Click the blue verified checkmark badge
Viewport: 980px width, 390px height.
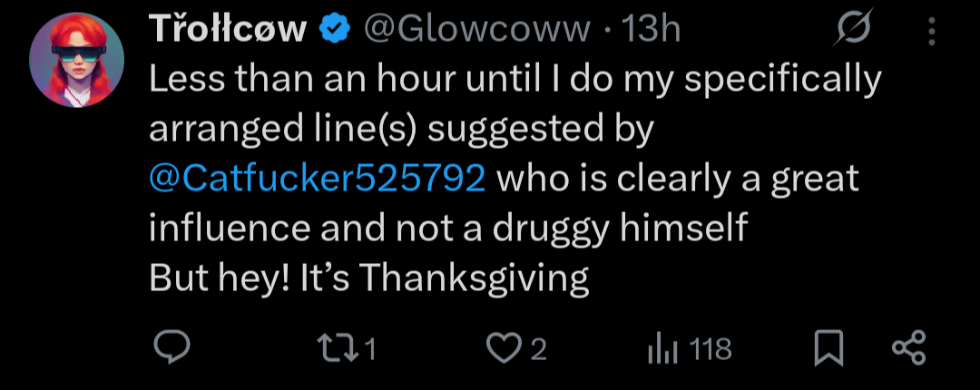336,31
